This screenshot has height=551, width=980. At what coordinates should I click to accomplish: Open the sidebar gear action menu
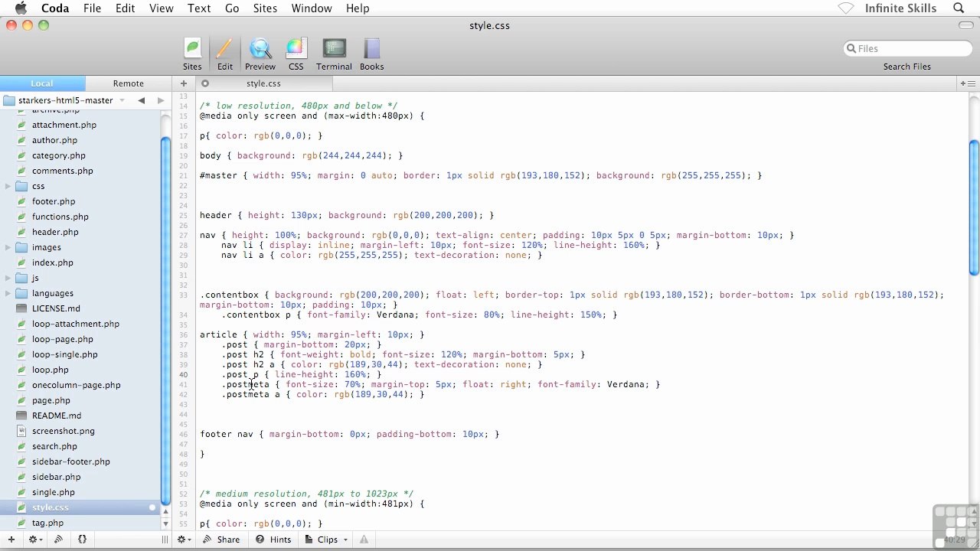(x=34, y=540)
